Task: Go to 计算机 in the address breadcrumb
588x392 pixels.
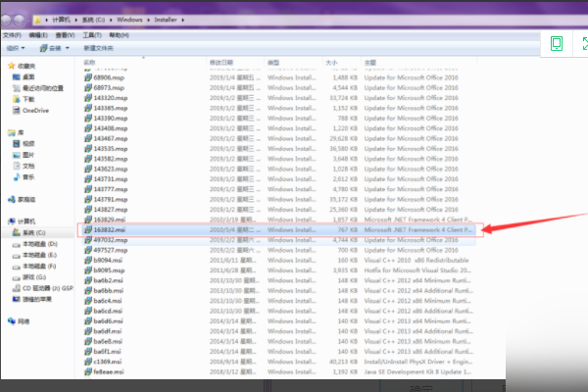Action: point(61,20)
